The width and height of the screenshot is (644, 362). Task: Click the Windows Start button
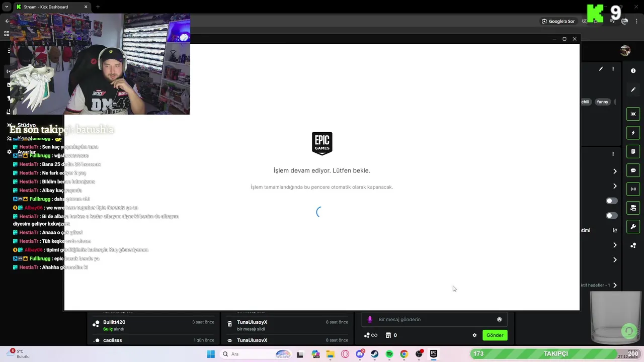[211, 354]
